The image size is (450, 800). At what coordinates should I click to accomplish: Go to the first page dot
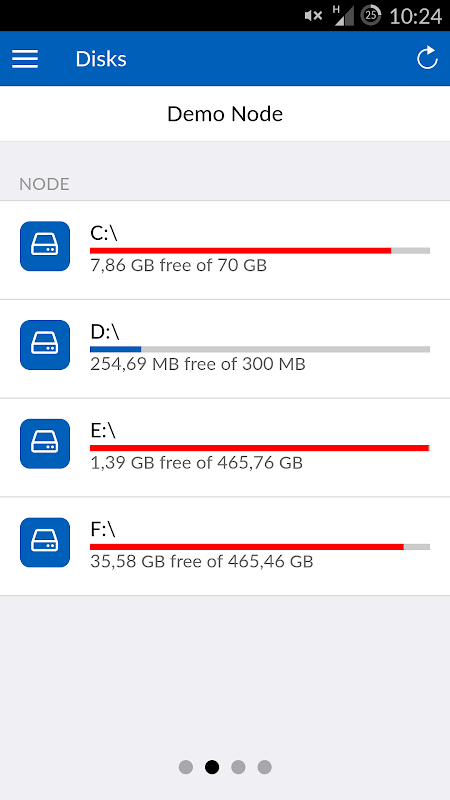click(x=186, y=767)
